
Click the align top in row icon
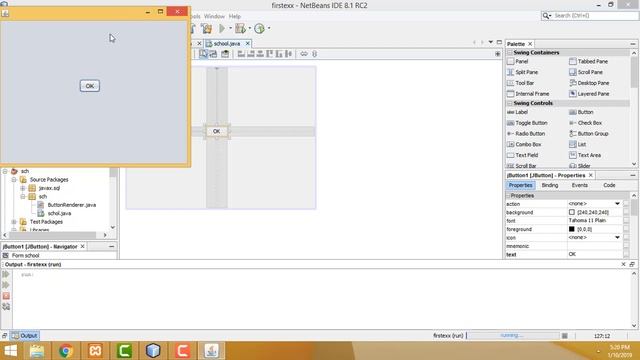pyautogui.click(x=269, y=54)
